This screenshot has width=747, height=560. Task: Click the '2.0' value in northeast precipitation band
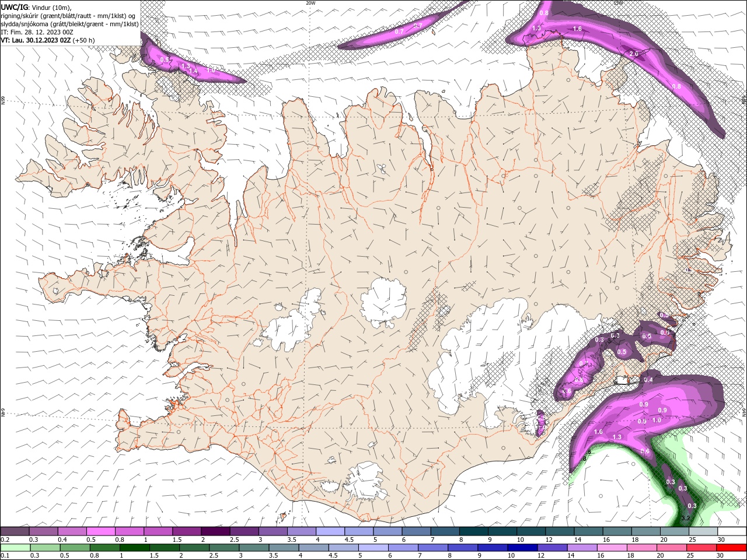pos(634,54)
